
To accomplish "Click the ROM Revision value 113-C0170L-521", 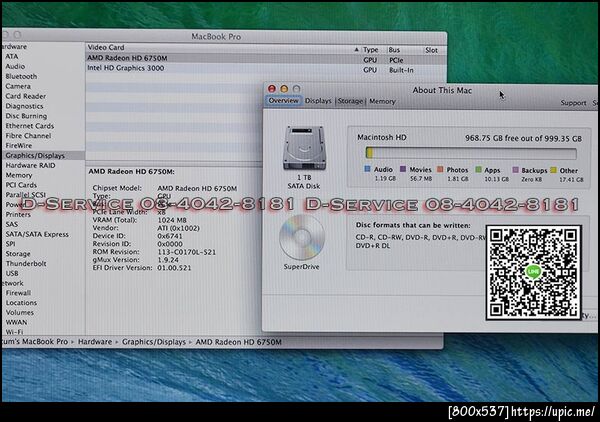I will point(187,252).
